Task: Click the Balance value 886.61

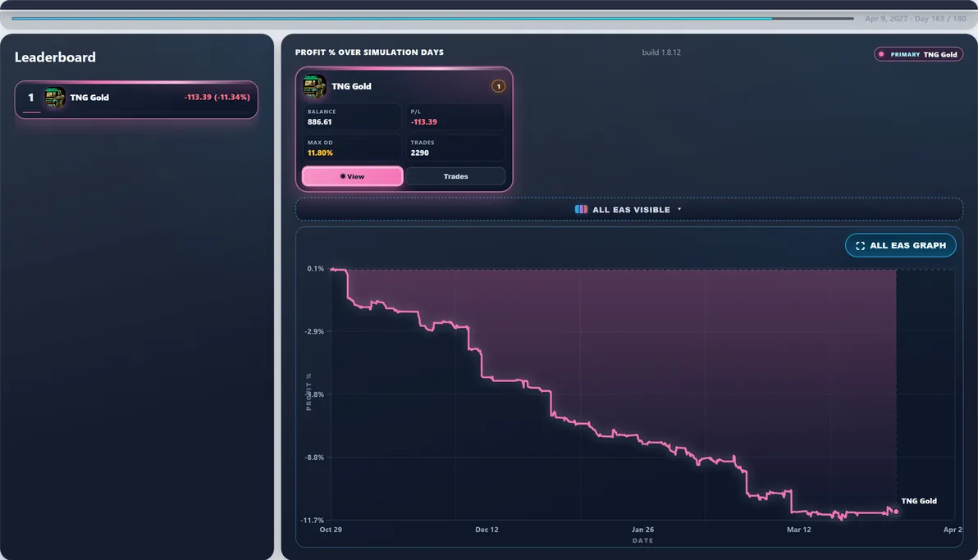Action: tap(319, 121)
